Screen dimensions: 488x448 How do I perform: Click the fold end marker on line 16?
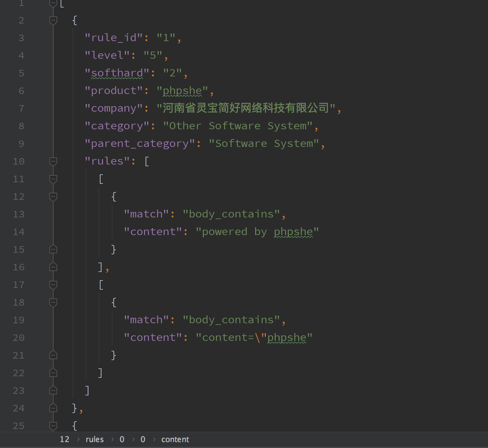(53, 267)
